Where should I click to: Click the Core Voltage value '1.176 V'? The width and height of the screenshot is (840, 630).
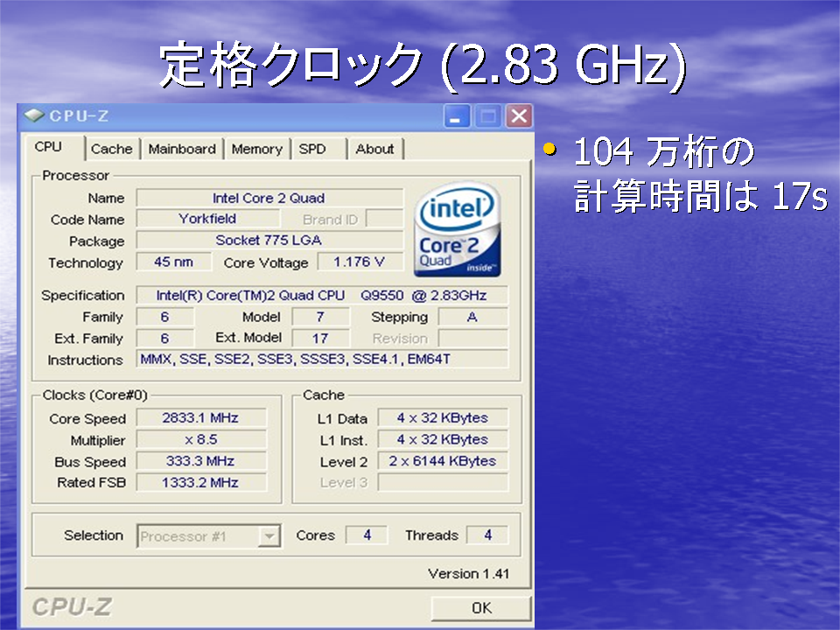tap(360, 262)
